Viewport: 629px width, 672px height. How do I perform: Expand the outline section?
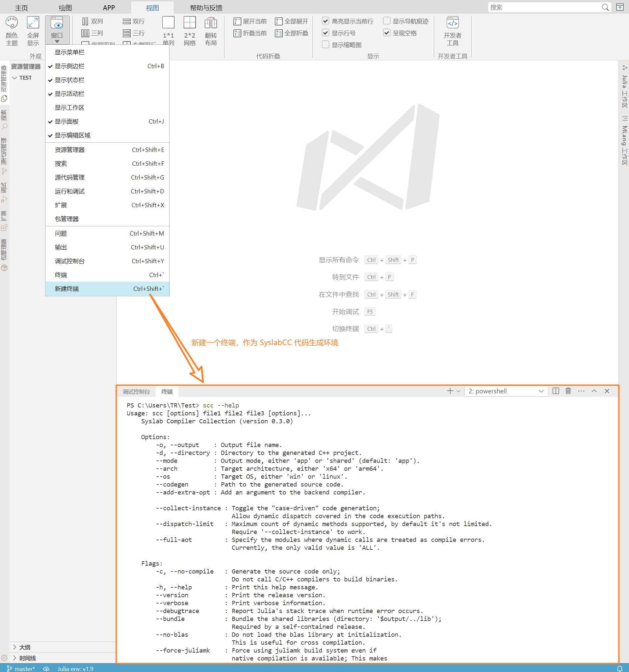[15, 647]
